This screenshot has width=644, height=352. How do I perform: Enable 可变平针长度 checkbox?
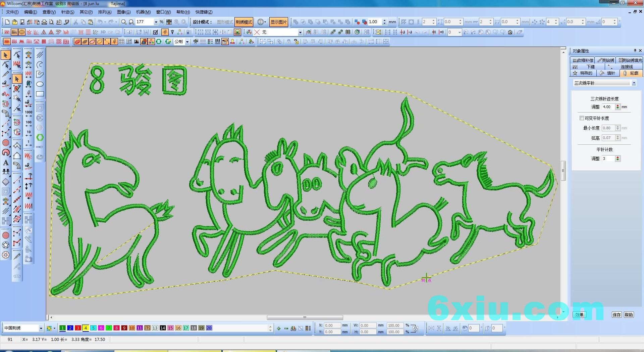tap(582, 118)
